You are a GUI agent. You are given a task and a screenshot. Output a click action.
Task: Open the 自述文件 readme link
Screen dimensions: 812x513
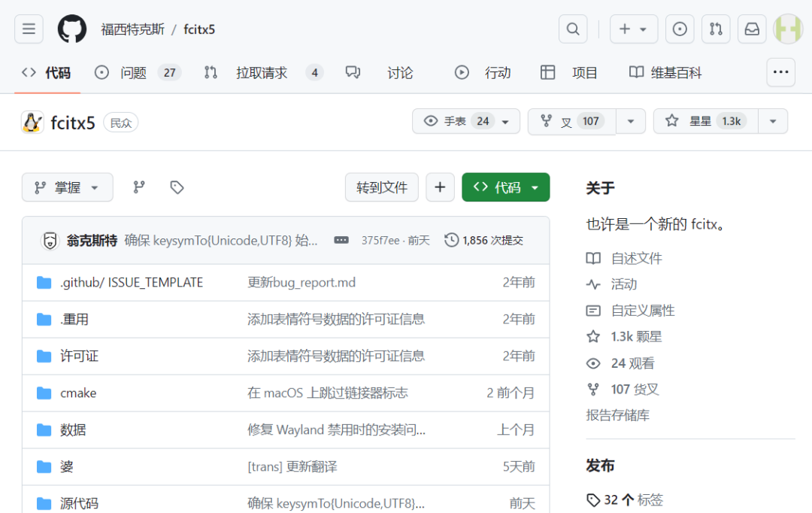click(624, 258)
